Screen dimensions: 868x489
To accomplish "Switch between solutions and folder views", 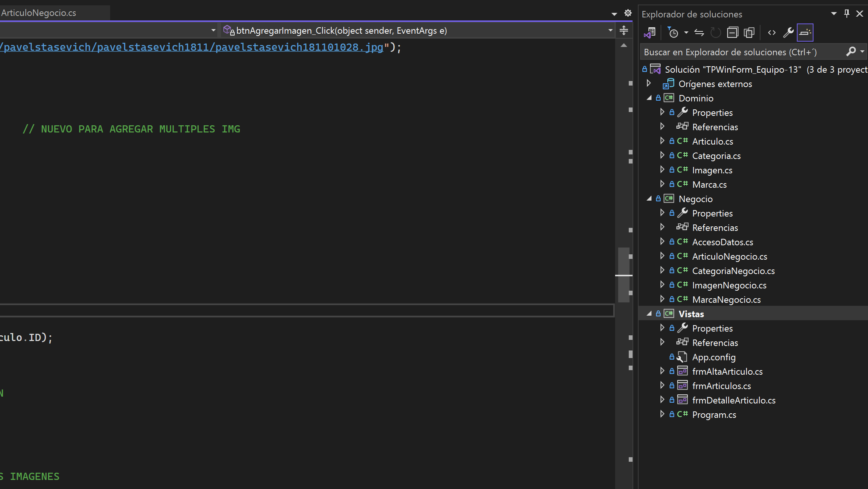I will [650, 33].
